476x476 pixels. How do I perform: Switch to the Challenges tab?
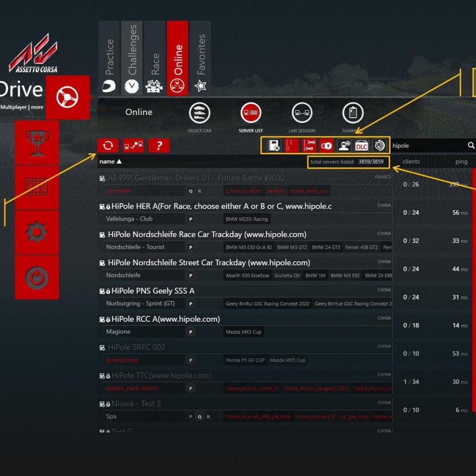(132, 58)
